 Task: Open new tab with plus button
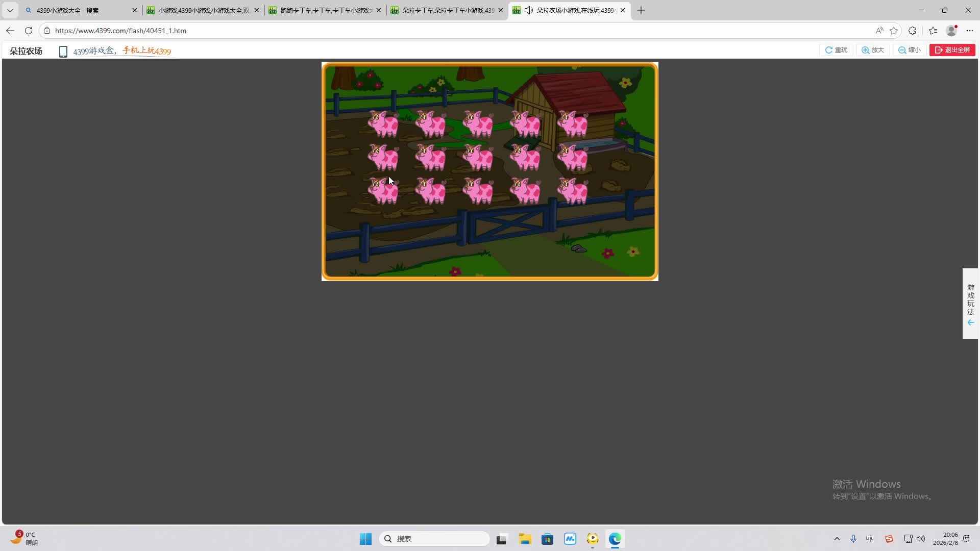pos(641,10)
